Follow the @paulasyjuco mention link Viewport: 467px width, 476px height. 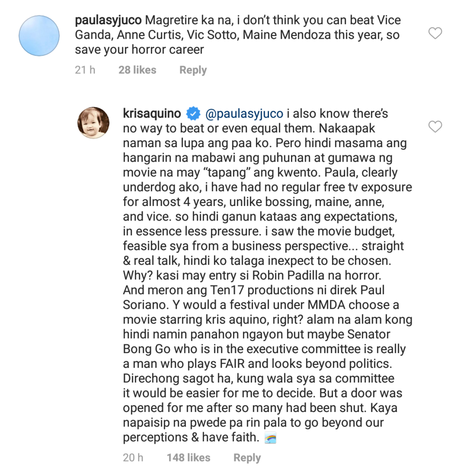pos(244,114)
